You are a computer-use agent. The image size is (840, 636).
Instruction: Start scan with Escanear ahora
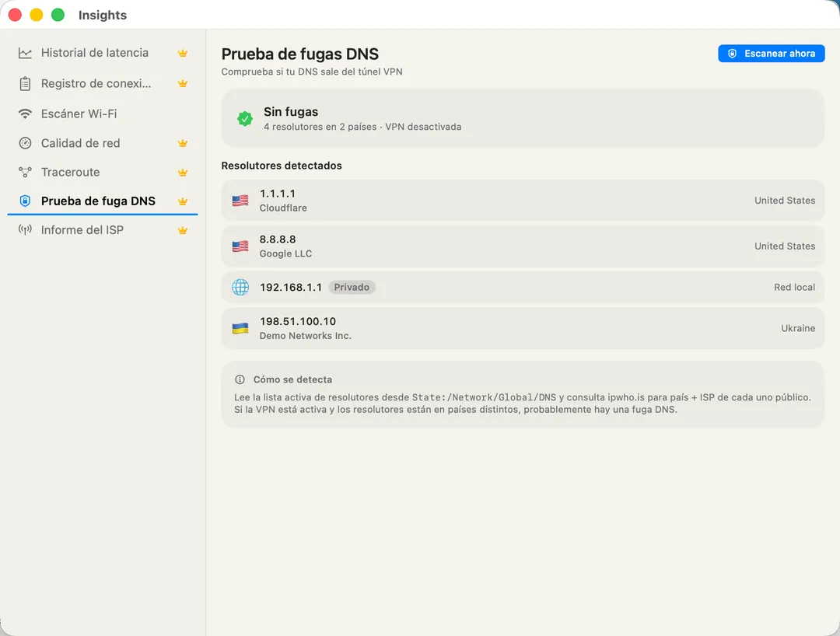pyautogui.click(x=771, y=54)
